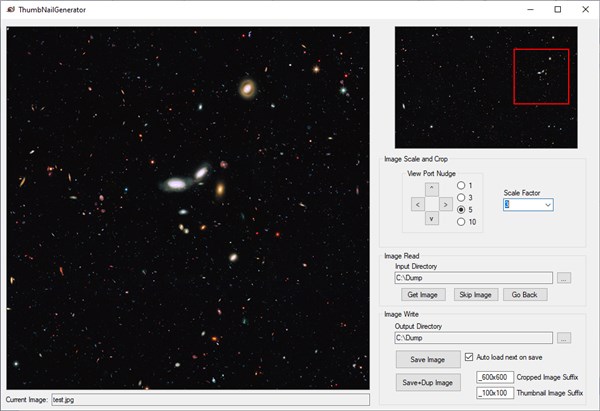The image size is (600, 411).
Task: Focus the Thumbnail Image Suffix field
Action: [496, 394]
